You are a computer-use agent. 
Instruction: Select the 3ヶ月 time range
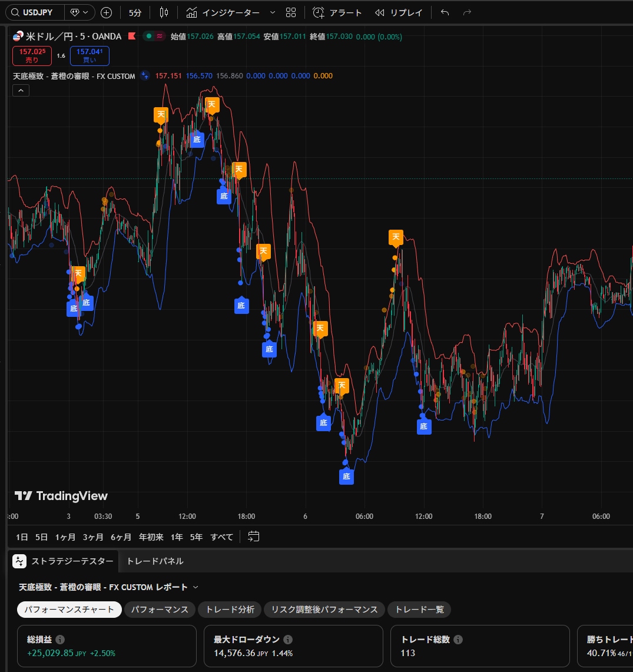[93, 537]
